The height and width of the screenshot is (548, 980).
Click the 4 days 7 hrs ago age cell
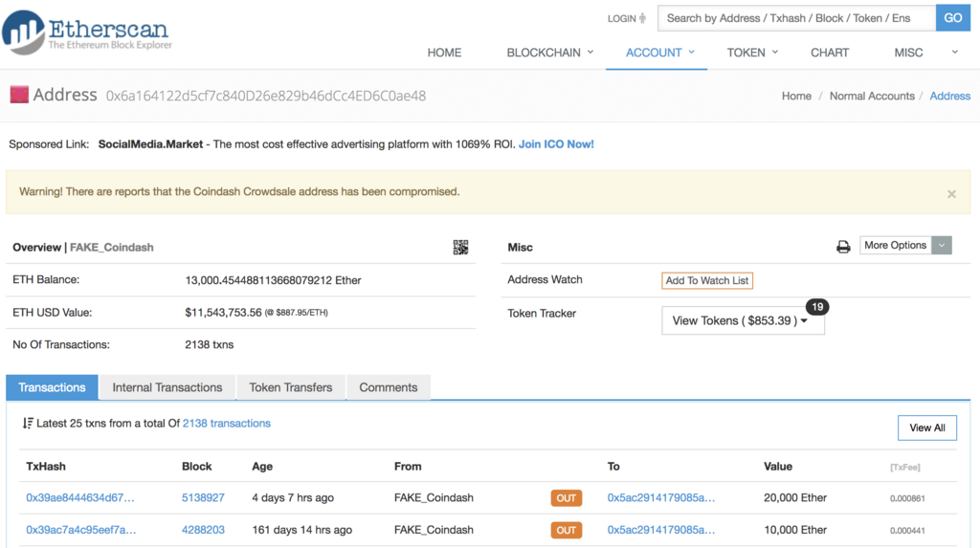(x=293, y=498)
